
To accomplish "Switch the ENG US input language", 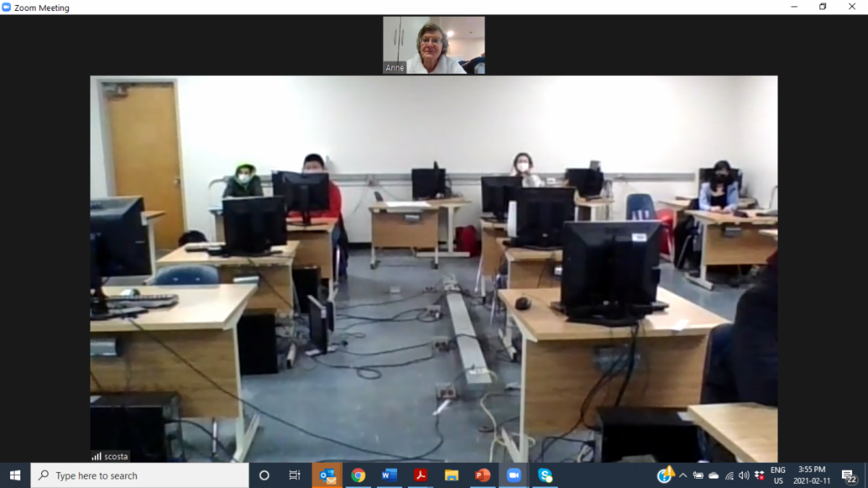I will coord(778,475).
